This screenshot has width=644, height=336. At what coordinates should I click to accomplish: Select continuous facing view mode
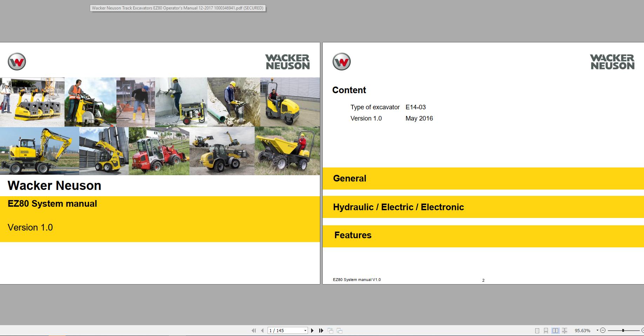pyautogui.click(x=564, y=330)
